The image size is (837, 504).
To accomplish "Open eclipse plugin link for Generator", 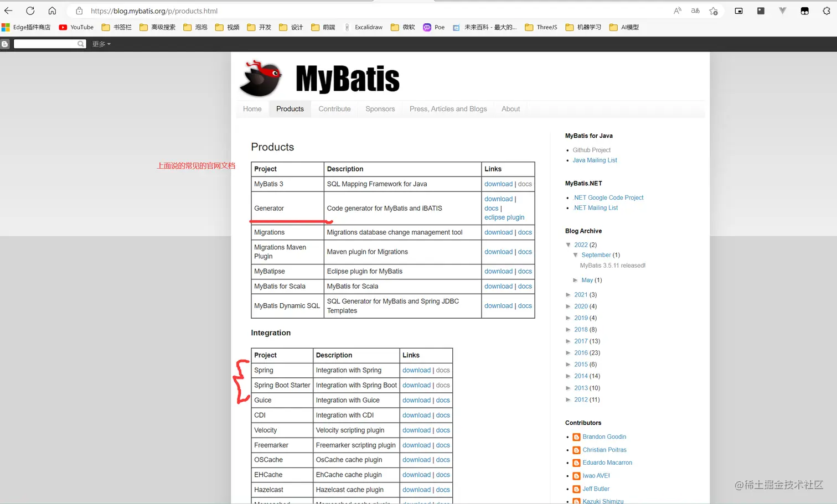I will (504, 217).
